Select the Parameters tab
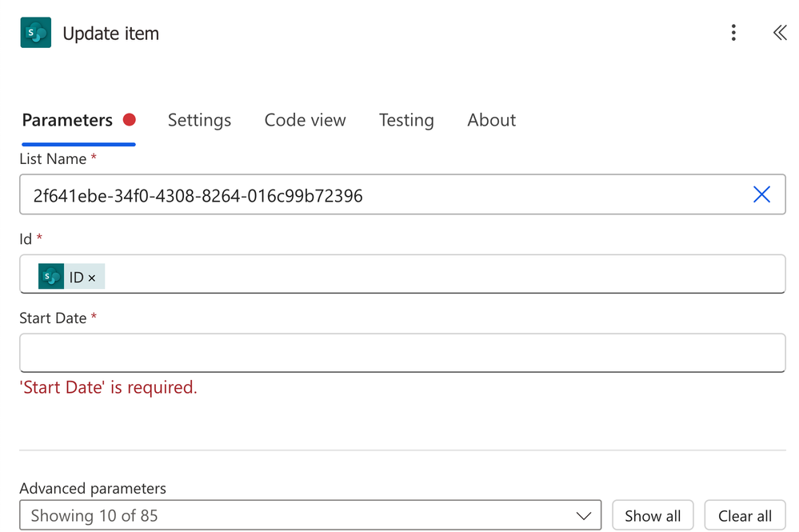 click(x=67, y=120)
